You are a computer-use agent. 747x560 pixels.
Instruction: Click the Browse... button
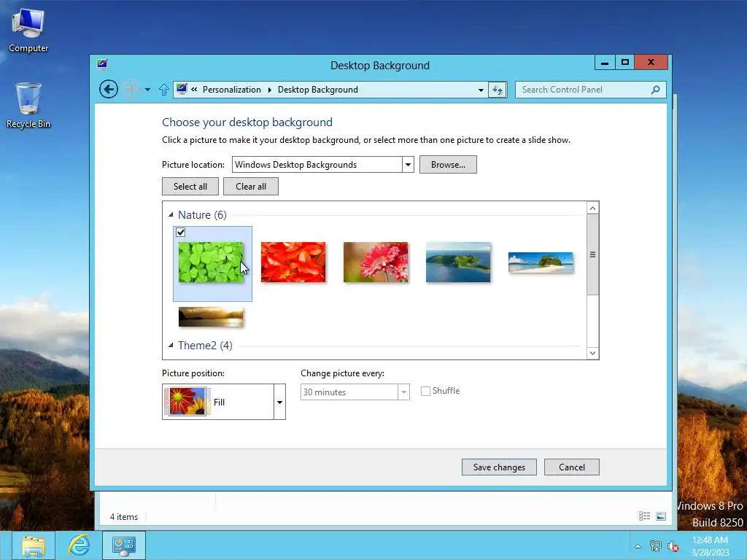(448, 165)
